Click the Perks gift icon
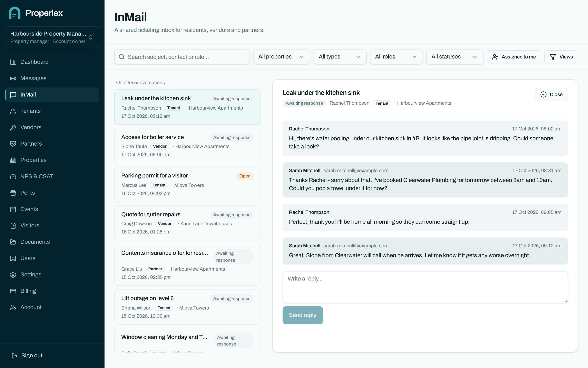Viewport: 588px width, 368px height. [x=13, y=193]
